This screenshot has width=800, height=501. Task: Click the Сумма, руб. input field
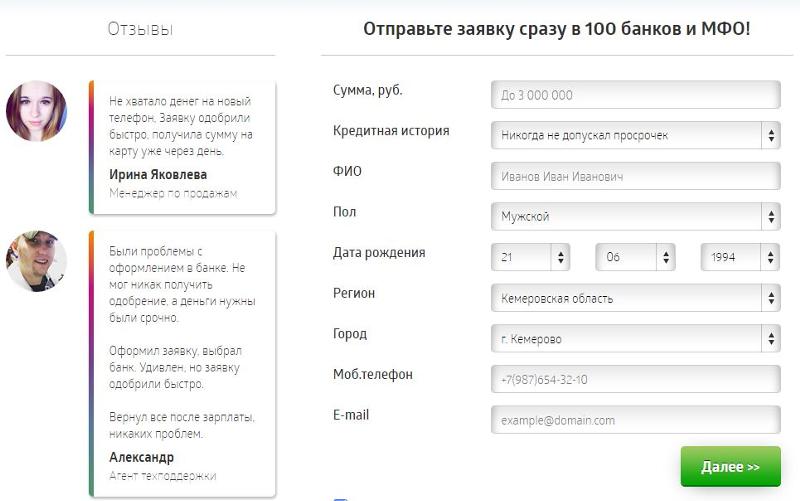(x=636, y=95)
